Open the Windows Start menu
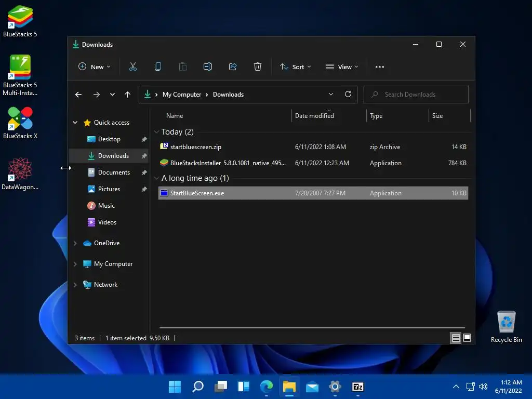 175,387
